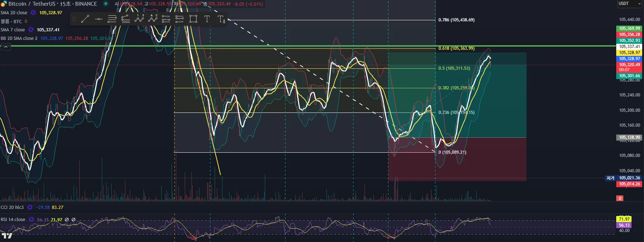The height and width of the screenshot is (242, 644).
Task: Click the second RSI null-value symbol
Action: [x=73, y=220]
